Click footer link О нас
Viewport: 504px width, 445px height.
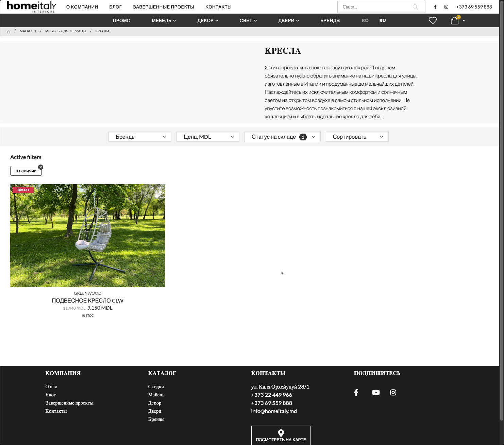51,387
